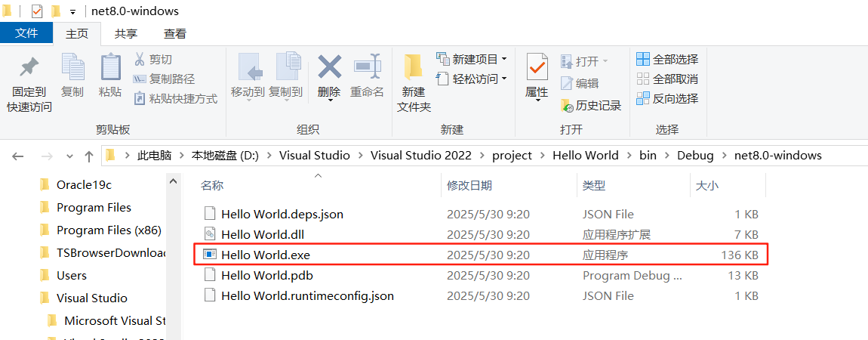The image size is (868, 340).
Task: Click Select none (全部取消)
Action: [667, 79]
